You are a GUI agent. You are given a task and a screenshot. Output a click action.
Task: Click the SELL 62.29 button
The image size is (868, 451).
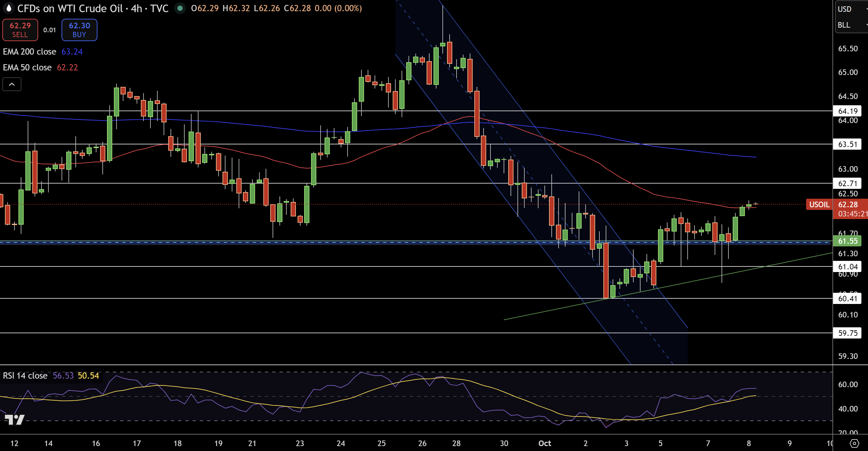coord(20,30)
